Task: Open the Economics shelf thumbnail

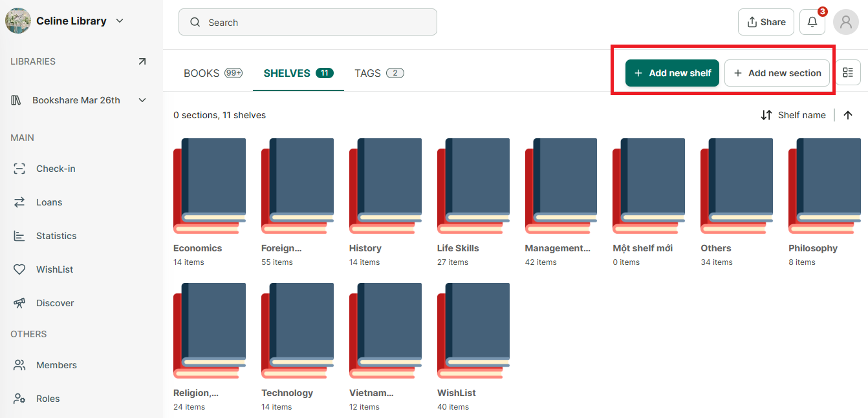Action: 210,186
